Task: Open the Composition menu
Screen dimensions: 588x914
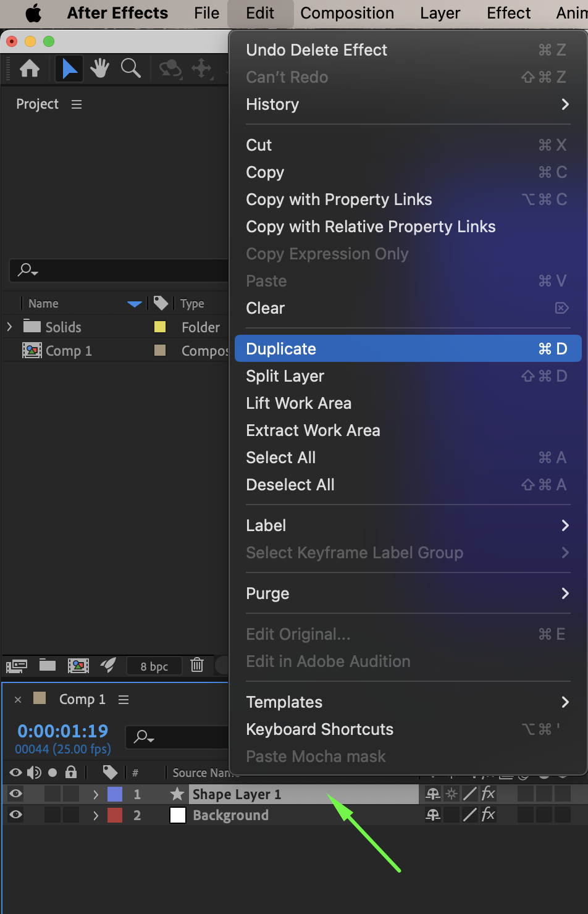Action: pos(347,13)
